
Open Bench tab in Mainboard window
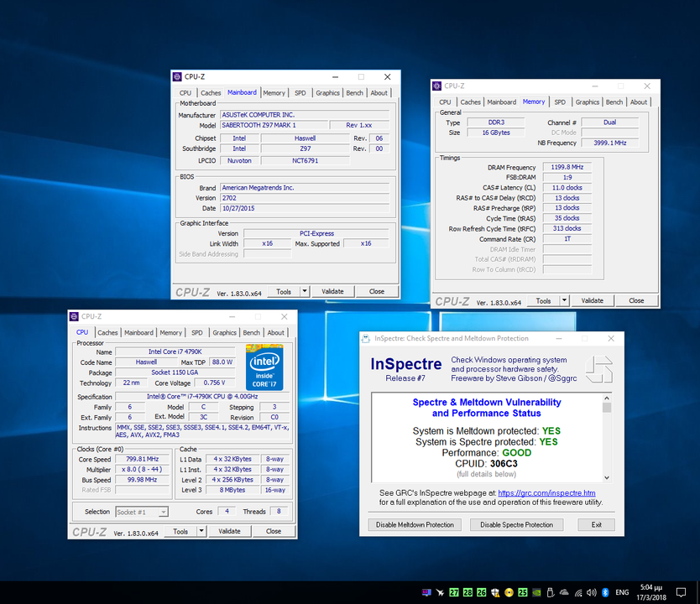coord(354,93)
